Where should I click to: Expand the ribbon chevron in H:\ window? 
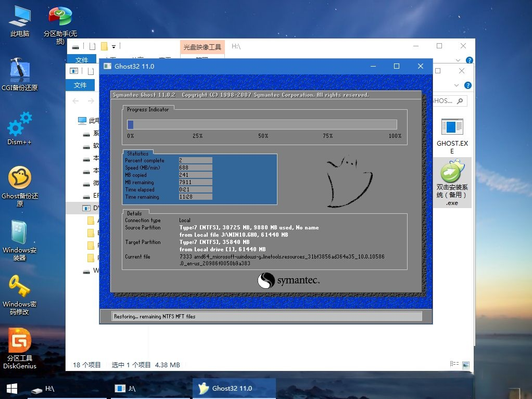tap(458, 60)
